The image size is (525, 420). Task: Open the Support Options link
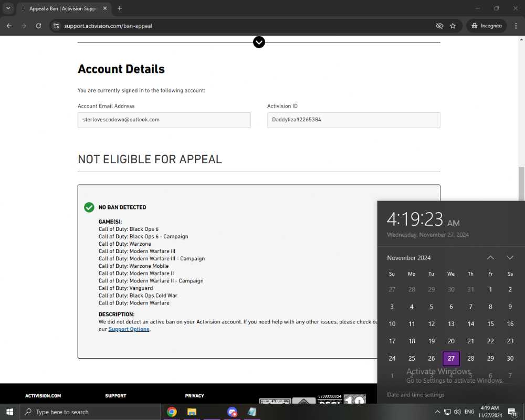coord(129,329)
